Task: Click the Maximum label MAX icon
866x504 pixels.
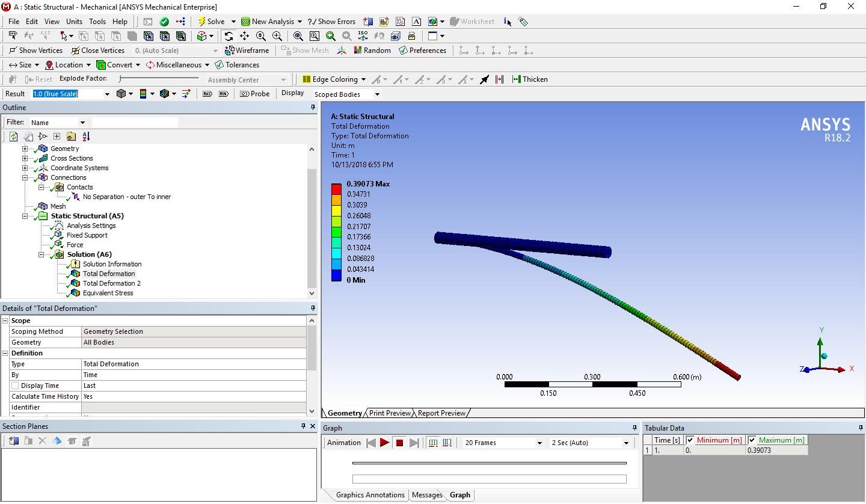Action: [207, 94]
